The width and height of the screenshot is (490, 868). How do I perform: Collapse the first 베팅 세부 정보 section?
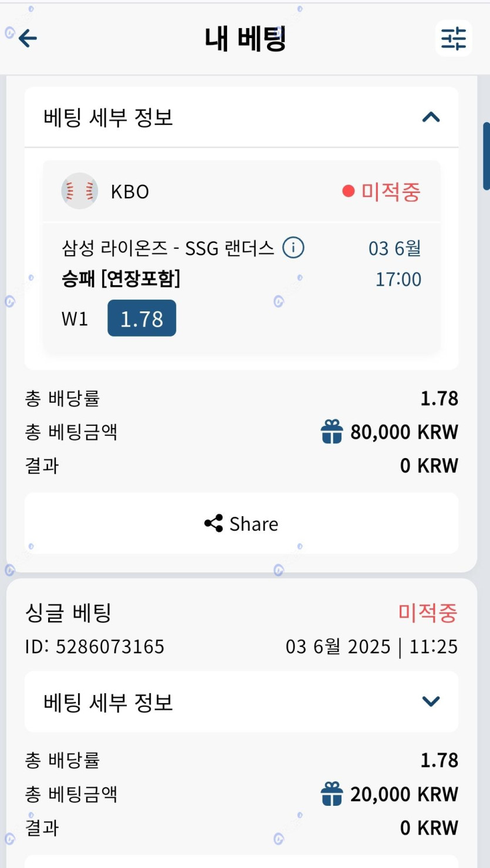pos(431,117)
